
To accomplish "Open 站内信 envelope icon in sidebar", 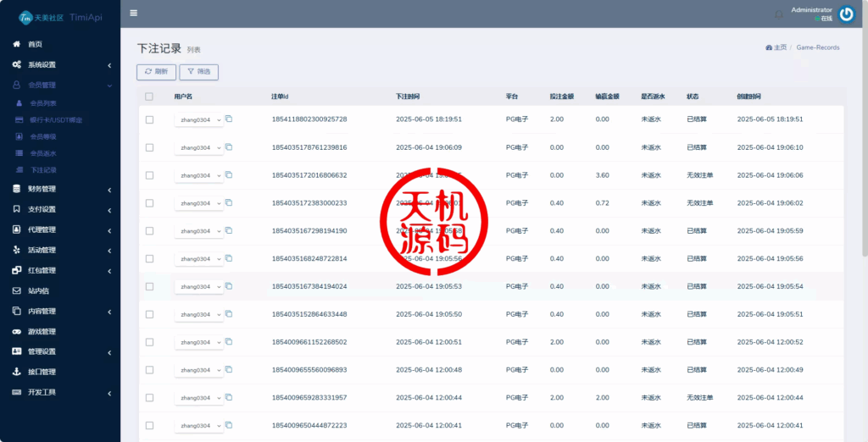I will pos(17,290).
